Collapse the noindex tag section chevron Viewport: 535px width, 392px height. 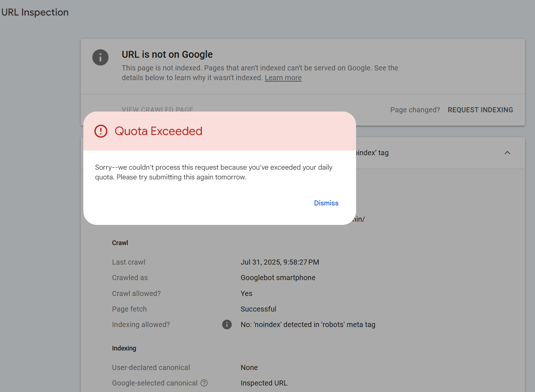pos(507,153)
